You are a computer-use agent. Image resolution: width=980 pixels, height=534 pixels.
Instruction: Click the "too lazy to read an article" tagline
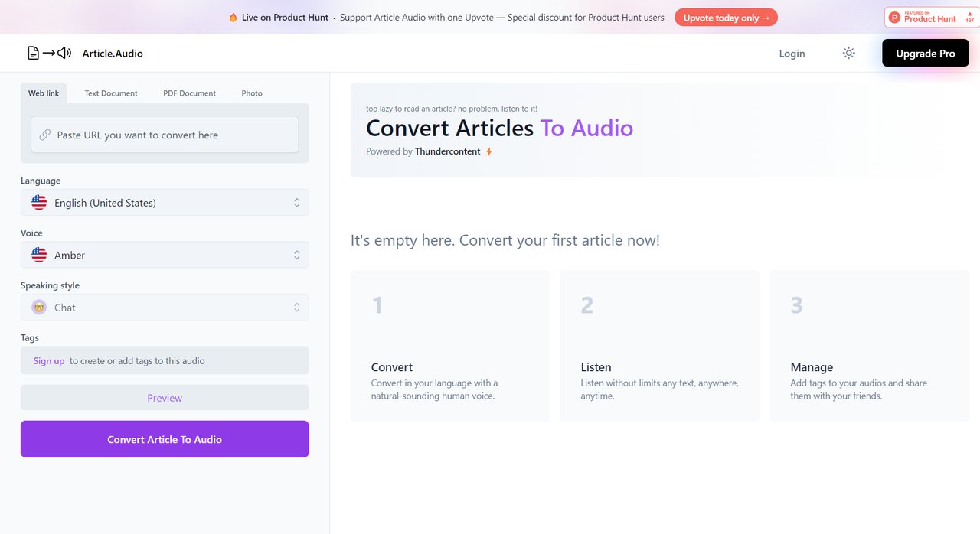coord(452,109)
